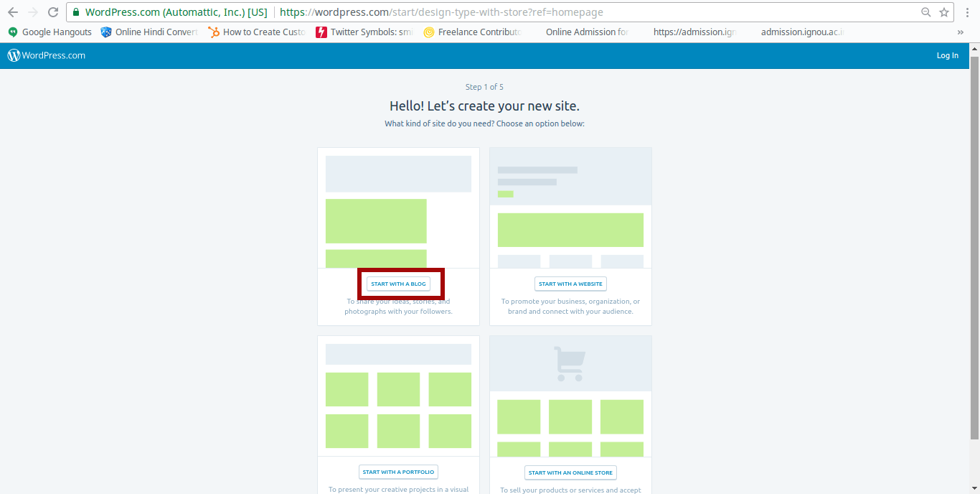
Task: Click the portfolio grid layout thumbnail
Action: 398,395
